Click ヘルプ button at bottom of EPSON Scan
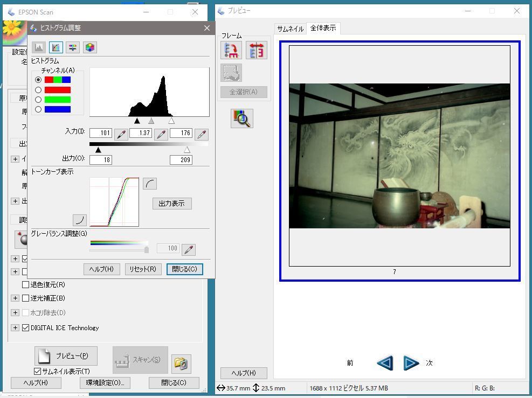532x398 pixels. (36, 383)
